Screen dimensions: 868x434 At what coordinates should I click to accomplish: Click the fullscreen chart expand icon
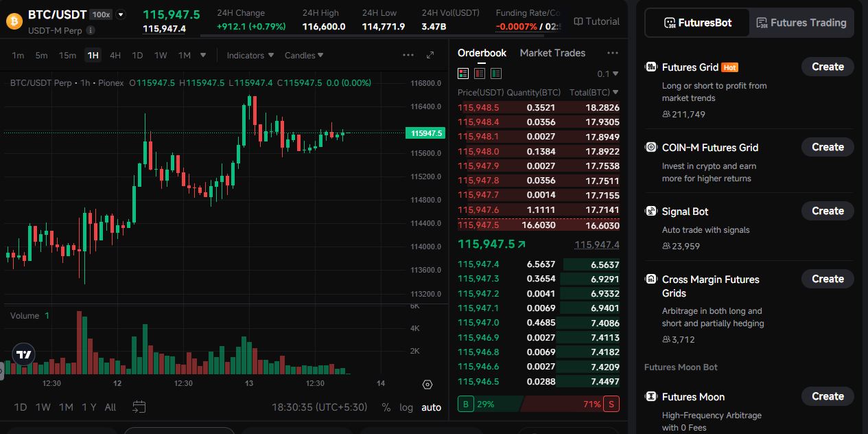(x=430, y=55)
